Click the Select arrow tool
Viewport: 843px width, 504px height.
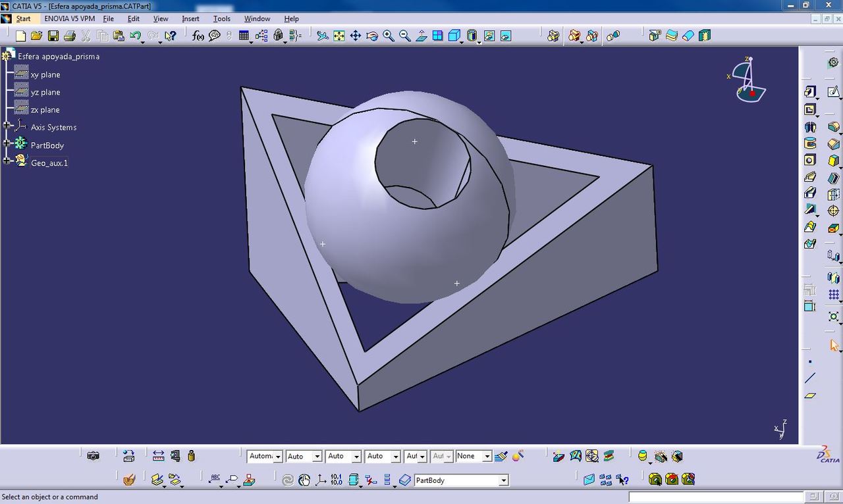[x=834, y=345]
